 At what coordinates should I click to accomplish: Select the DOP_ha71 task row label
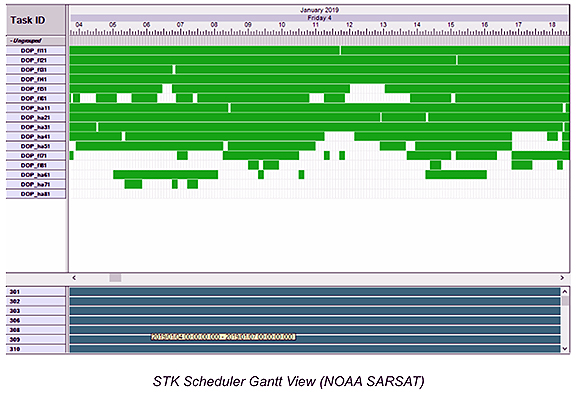(x=36, y=184)
